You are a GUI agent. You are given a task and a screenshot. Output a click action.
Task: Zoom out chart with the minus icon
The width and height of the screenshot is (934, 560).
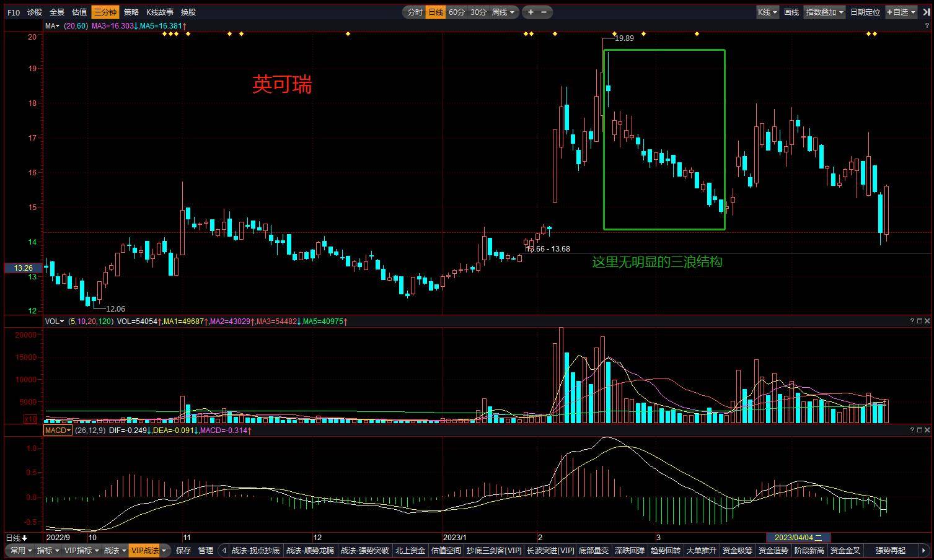(544, 12)
